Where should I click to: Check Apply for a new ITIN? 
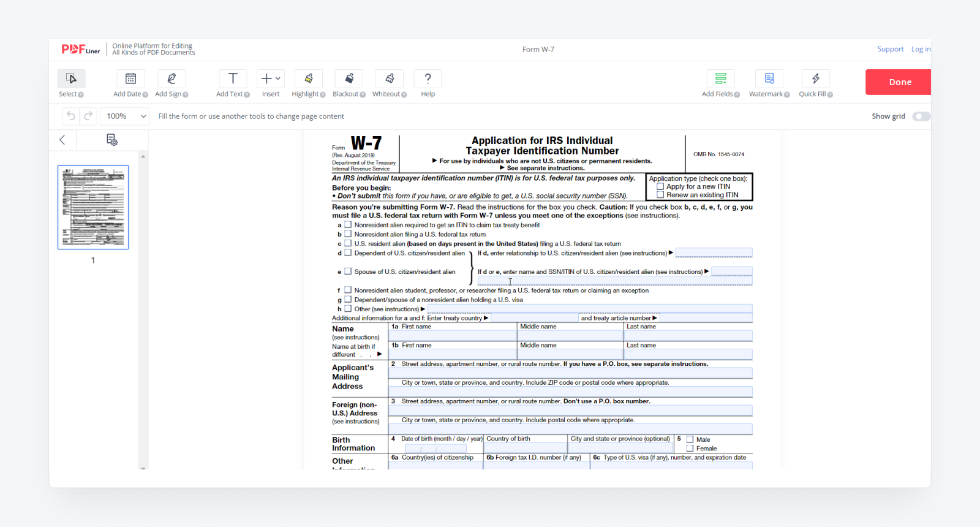coord(660,186)
